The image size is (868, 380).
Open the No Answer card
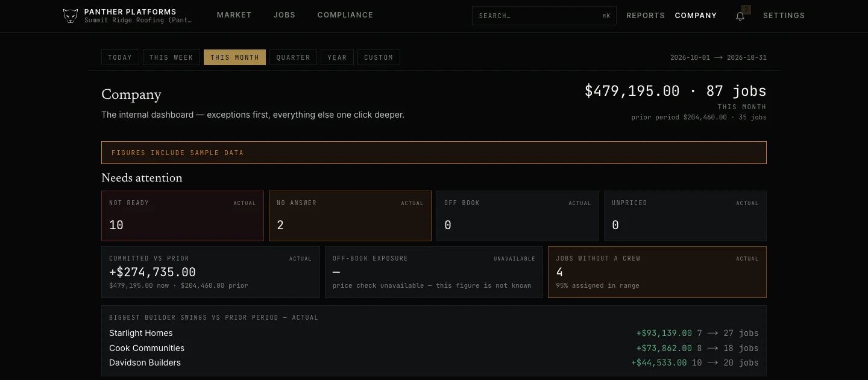(x=350, y=216)
